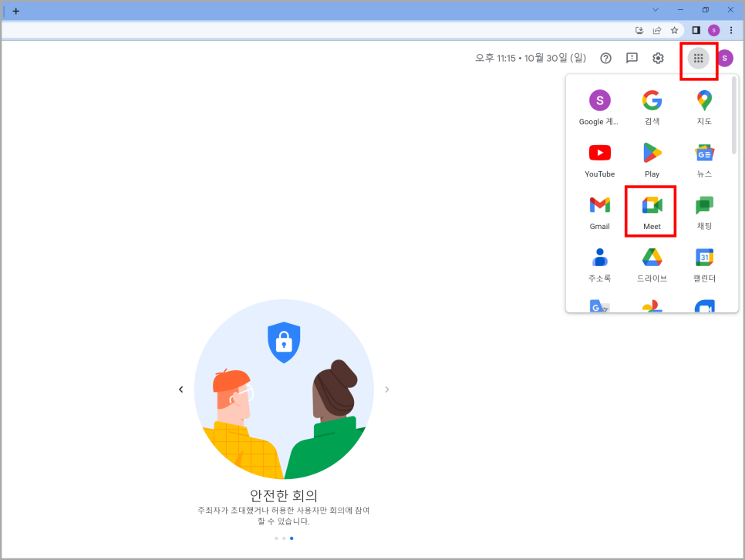Open Google Play from the apps panel

[x=652, y=160]
